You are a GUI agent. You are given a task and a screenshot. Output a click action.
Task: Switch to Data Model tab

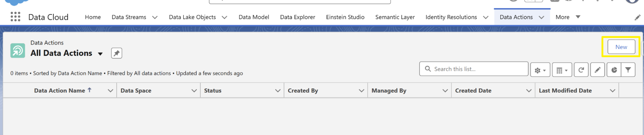(254, 17)
